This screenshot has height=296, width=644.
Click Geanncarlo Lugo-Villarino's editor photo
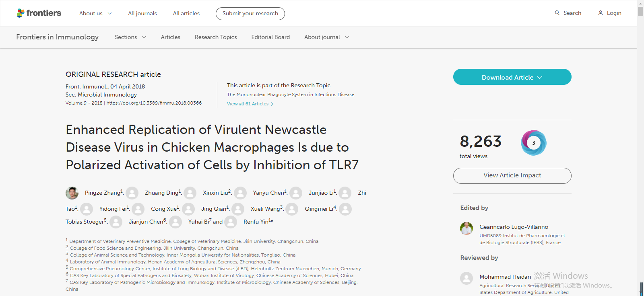(466, 228)
